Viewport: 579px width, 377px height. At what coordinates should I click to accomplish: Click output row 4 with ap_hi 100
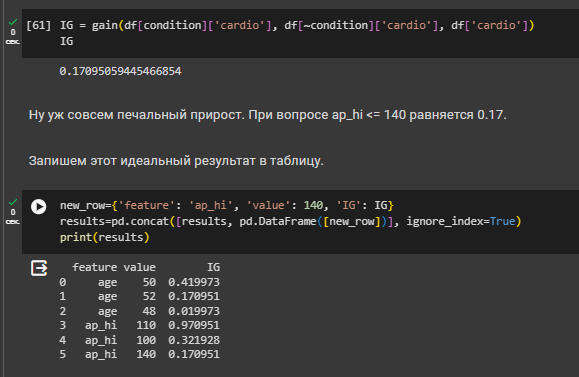point(139,340)
